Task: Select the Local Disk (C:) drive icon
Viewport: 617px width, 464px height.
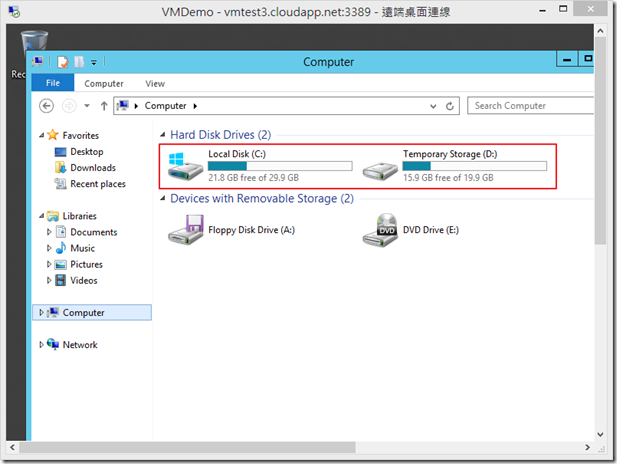Action: point(185,166)
